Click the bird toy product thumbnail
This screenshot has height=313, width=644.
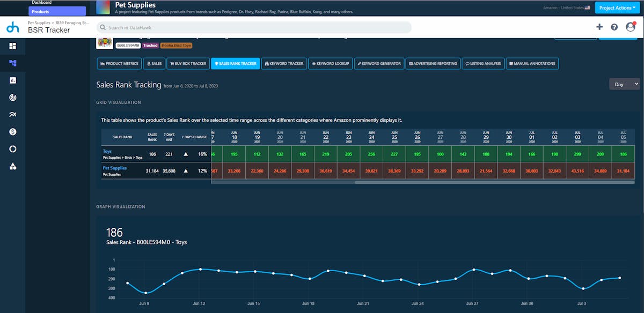tap(104, 43)
